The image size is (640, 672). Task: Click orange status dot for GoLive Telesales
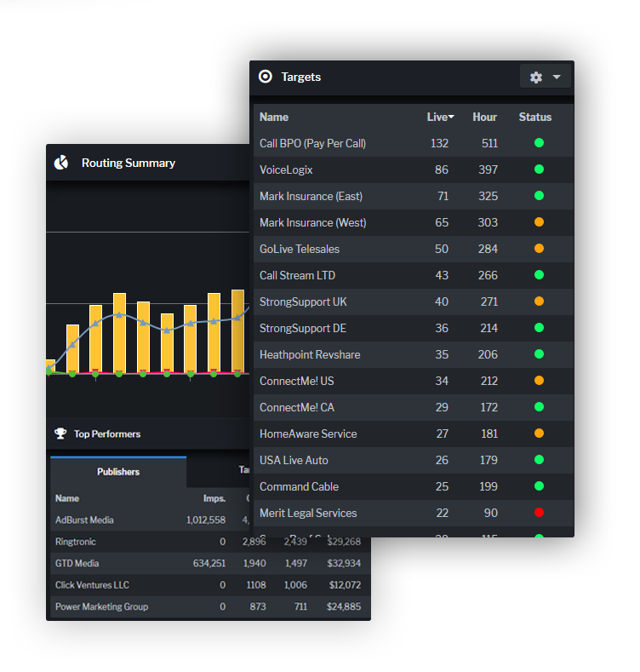pos(539,249)
